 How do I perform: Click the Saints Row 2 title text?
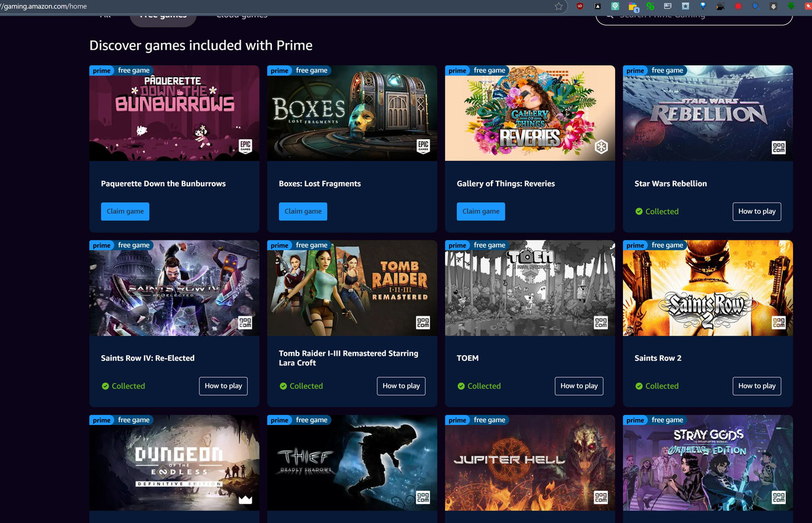658,358
